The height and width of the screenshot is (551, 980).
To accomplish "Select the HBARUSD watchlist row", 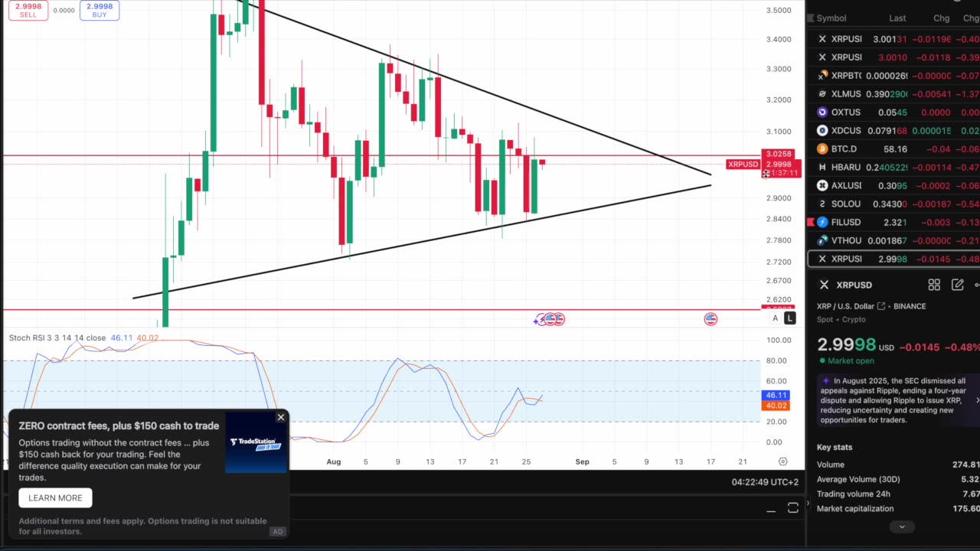I will (x=894, y=168).
